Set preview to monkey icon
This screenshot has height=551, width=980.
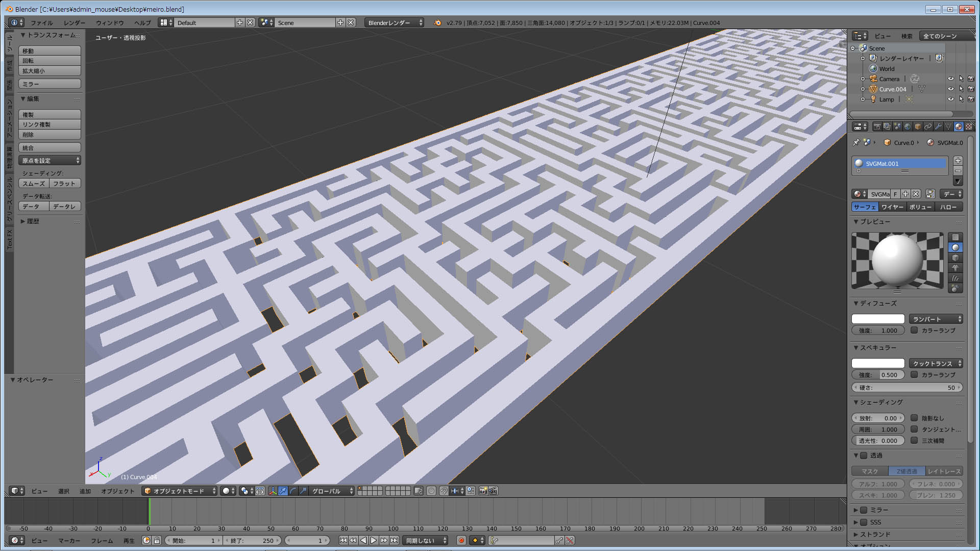(955, 268)
